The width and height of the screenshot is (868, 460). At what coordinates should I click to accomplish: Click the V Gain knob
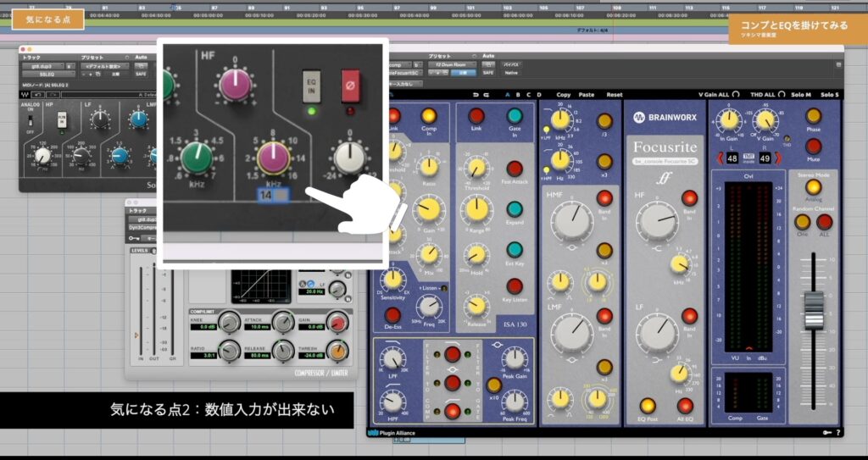pos(765,119)
